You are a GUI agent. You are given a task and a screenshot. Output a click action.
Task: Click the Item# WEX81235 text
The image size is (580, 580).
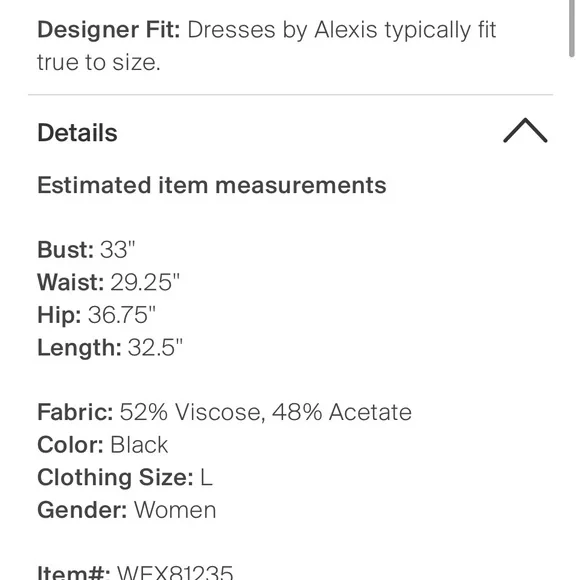point(135,572)
